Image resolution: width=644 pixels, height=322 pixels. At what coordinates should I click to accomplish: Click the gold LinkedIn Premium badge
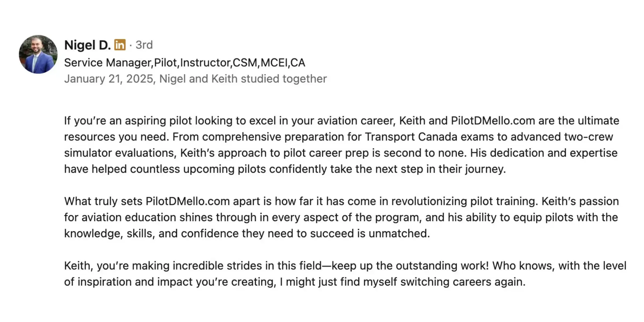tap(120, 45)
